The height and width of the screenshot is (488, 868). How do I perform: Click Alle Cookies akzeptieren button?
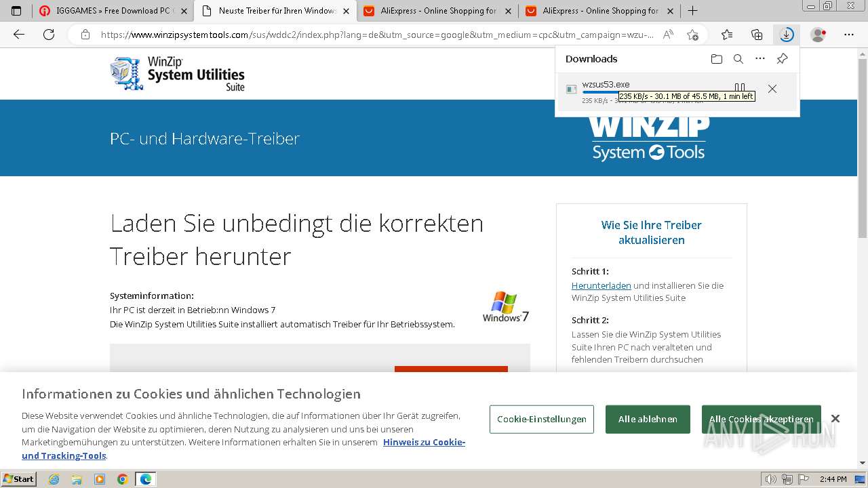point(761,419)
